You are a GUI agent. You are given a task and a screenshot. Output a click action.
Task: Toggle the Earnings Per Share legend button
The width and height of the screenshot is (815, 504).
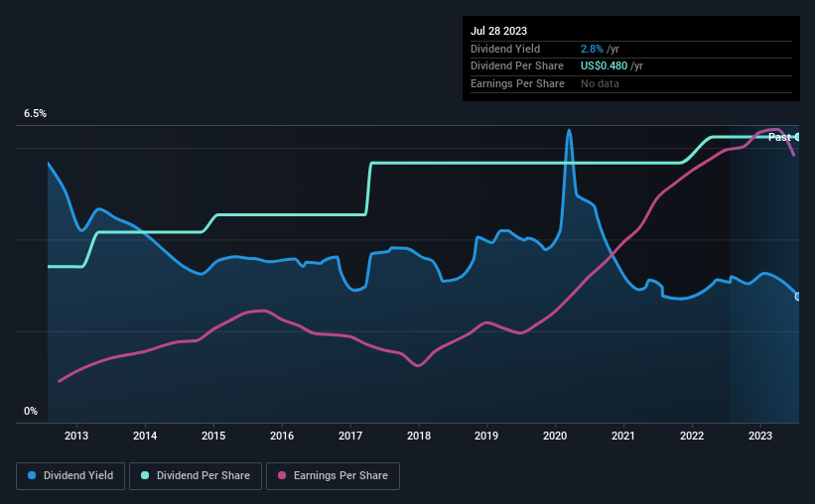point(333,476)
